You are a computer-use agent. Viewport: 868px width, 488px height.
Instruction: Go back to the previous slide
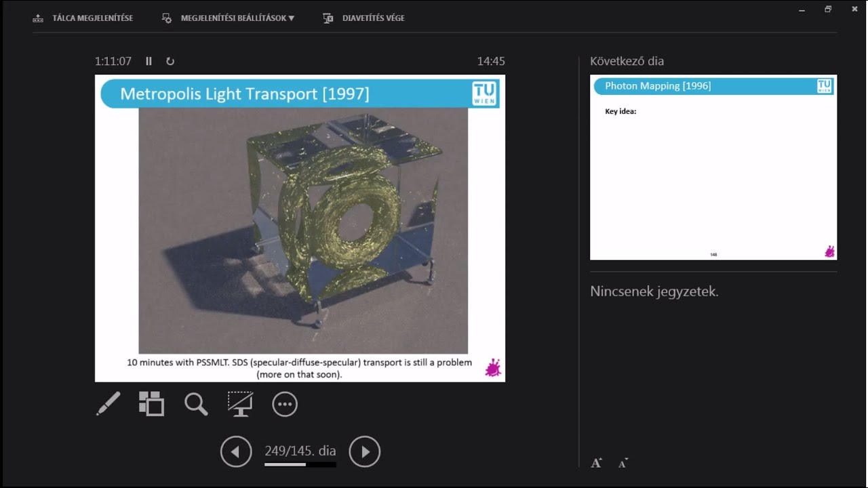click(236, 451)
